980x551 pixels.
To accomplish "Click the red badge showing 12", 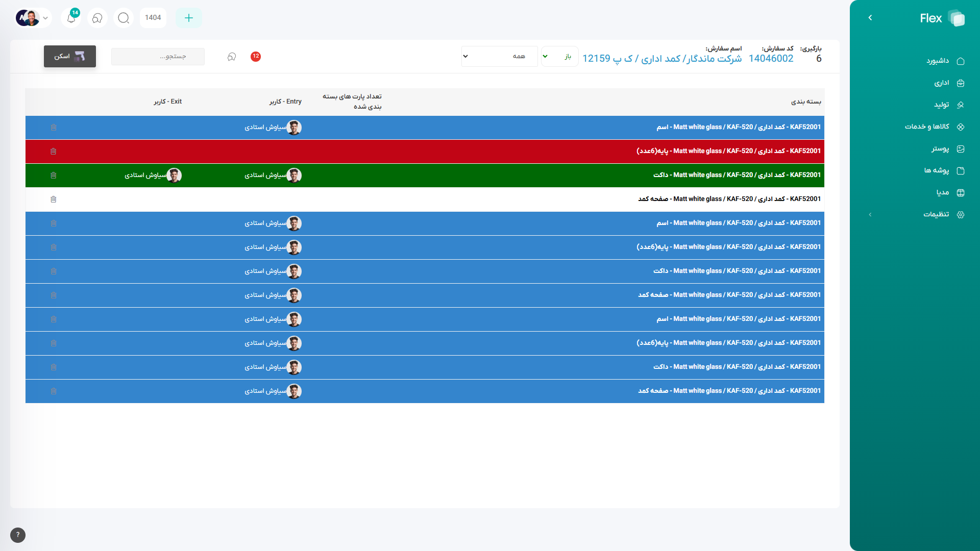I will (256, 57).
